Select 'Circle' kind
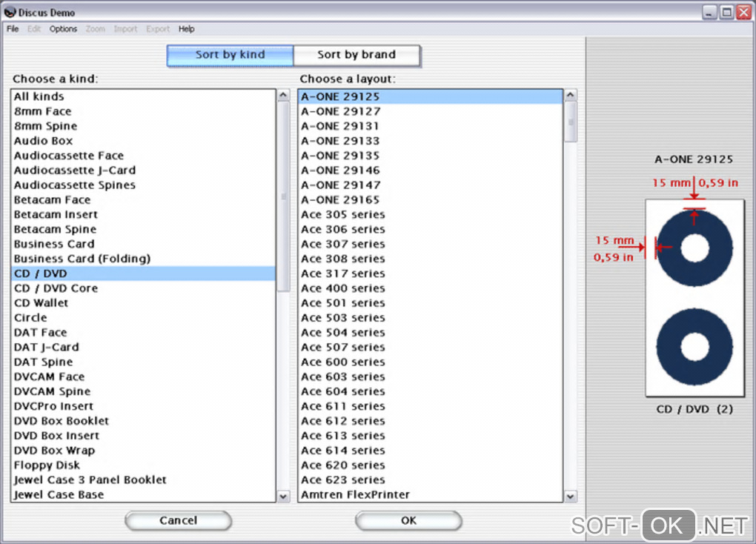The image size is (756, 544). point(143,318)
